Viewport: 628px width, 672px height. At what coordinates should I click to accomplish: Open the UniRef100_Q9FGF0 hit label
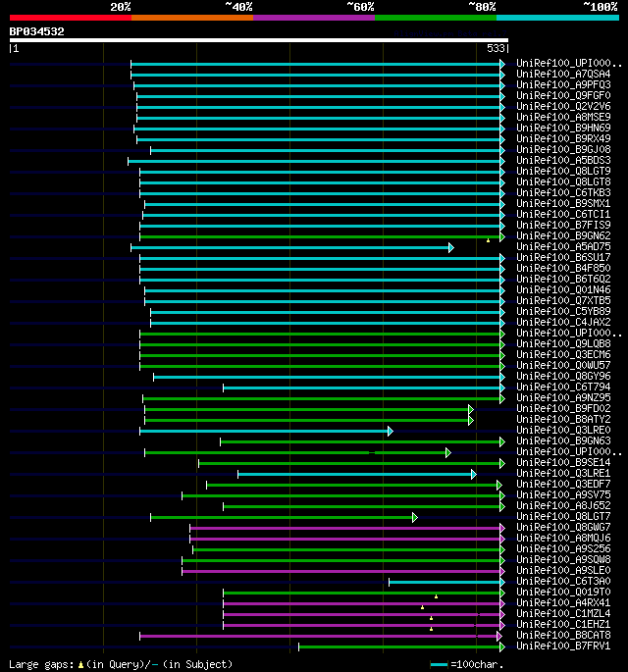coord(563,95)
